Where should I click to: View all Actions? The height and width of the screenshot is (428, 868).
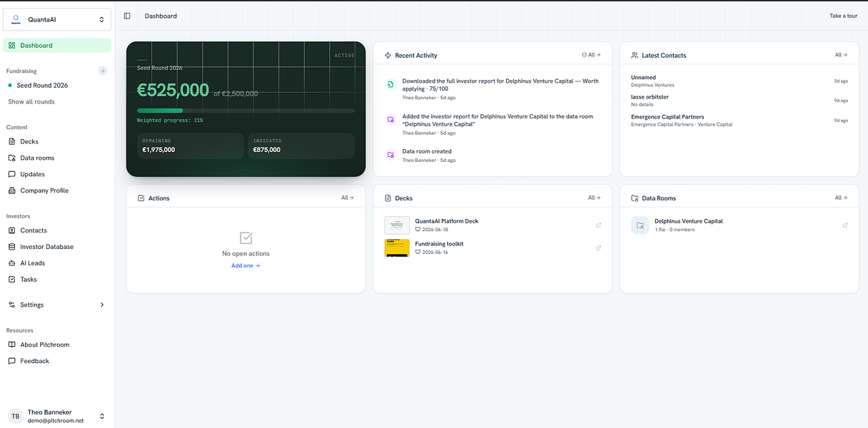pos(348,198)
